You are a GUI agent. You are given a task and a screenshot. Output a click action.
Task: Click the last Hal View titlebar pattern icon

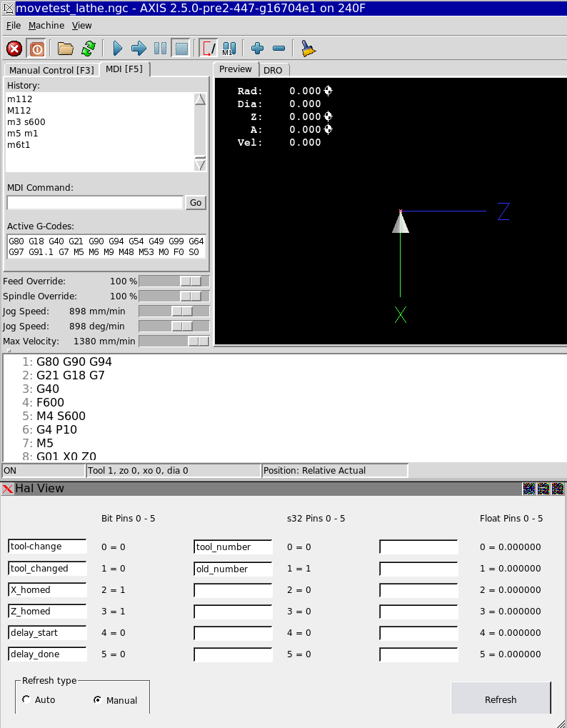pos(558,489)
